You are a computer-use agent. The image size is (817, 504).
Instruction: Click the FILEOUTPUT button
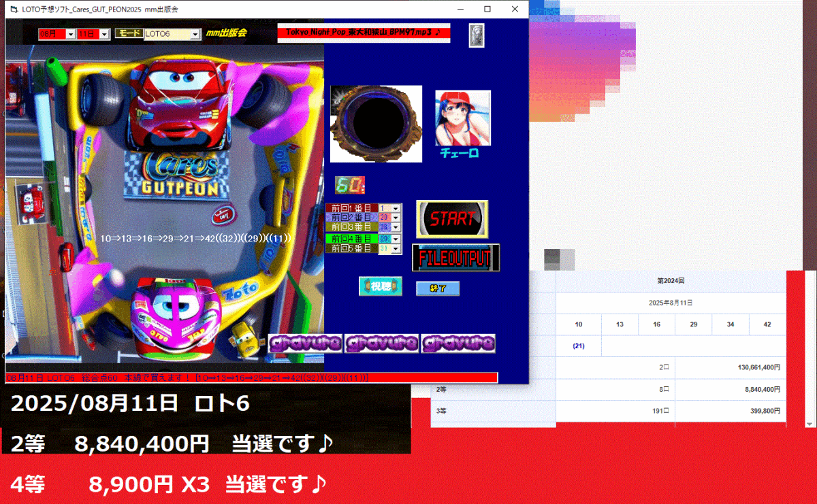click(455, 258)
